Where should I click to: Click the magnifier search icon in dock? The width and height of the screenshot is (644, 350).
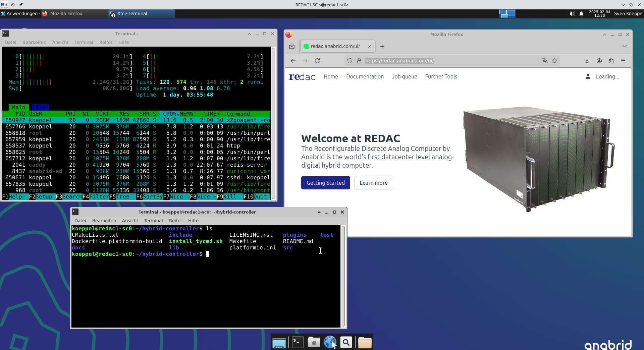pyautogui.click(x=346, y=342)
